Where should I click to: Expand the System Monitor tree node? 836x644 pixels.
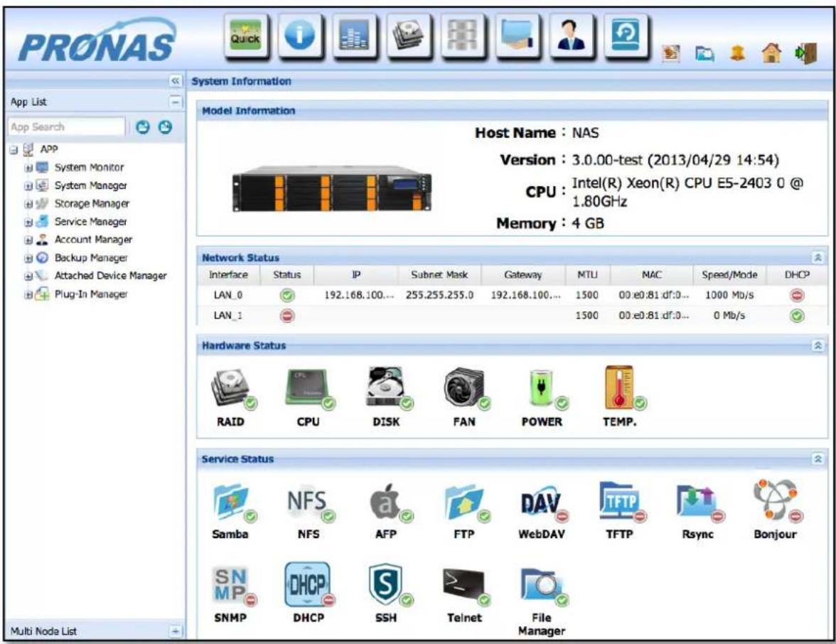(28, 168)
